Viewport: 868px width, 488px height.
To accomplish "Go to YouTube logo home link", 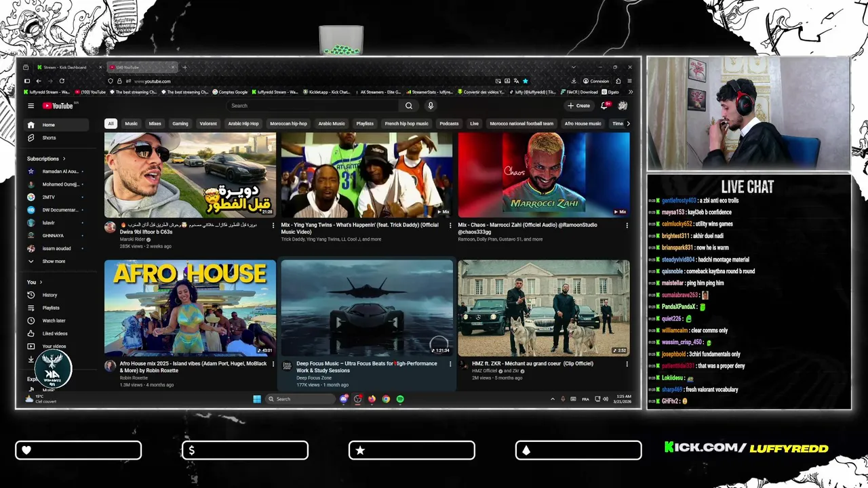I will tap(58, 106).
